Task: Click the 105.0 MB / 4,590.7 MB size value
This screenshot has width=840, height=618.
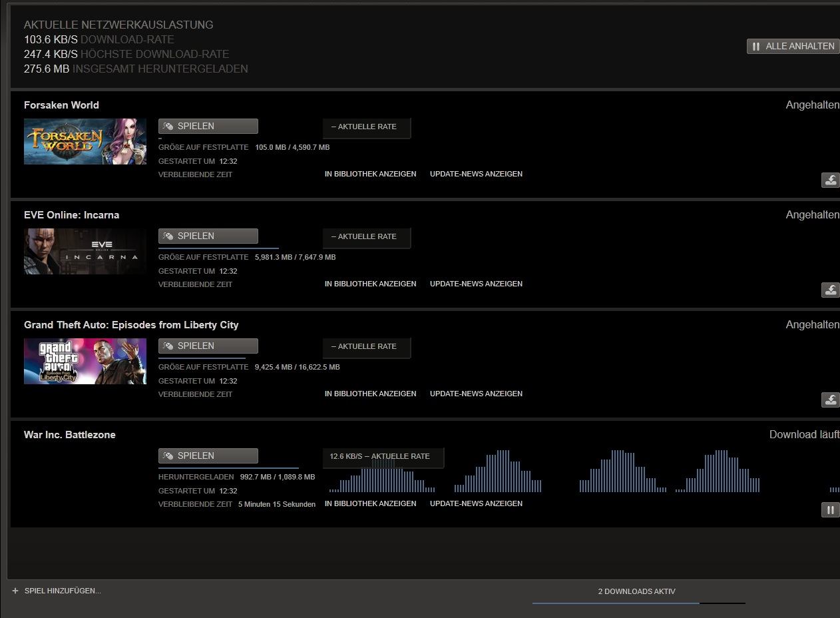Action: point(292,147)
